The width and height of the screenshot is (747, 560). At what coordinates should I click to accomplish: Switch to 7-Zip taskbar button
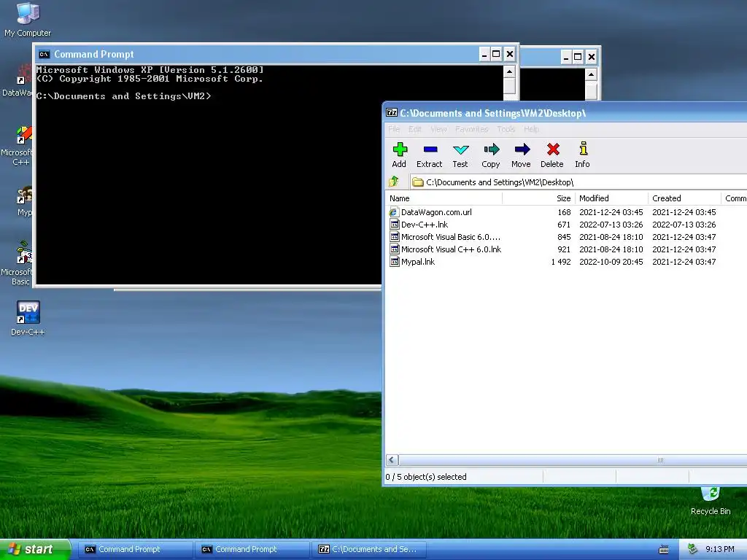click(368, 549)
